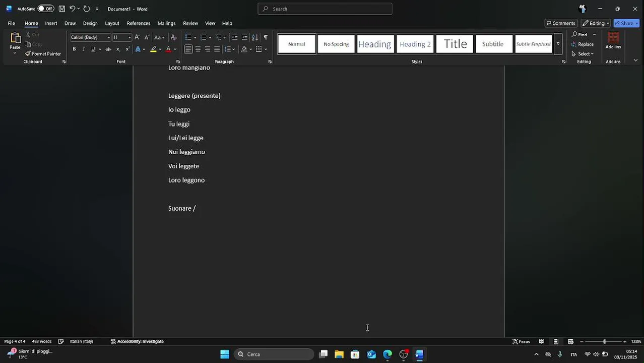Save the document
This screenshot has width=644, height=363.
point(61,9)
